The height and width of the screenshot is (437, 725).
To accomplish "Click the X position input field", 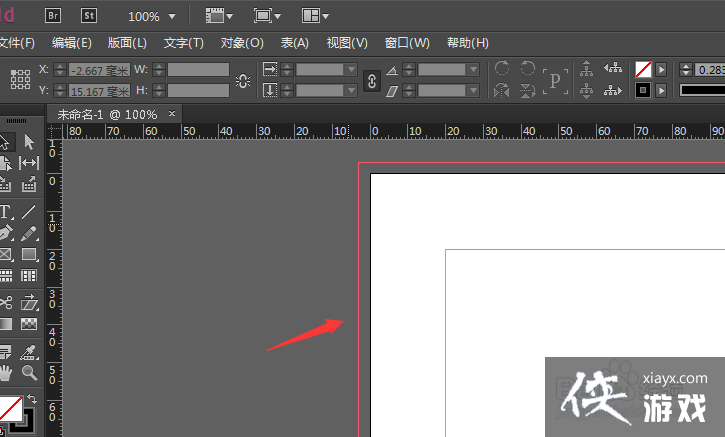I will [99, 70].
